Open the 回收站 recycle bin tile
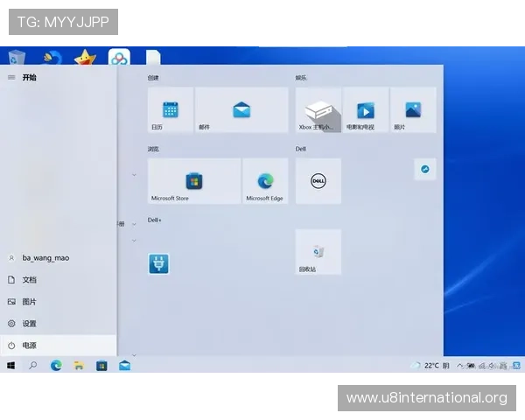525x420 pixels. coord(318,252)
